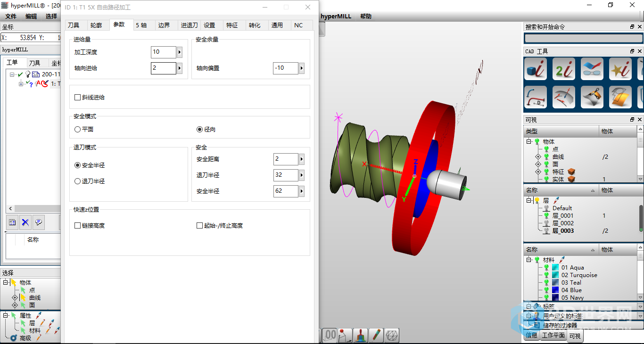Open the 帮助 menu
Viewport: 644px width, 344px height.
click(365, 16)
